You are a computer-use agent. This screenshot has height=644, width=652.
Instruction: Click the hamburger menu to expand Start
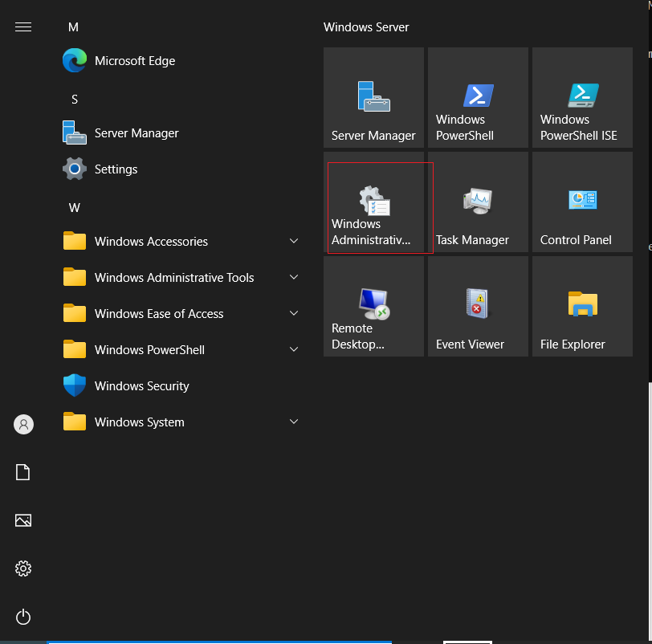pos(23,27)
